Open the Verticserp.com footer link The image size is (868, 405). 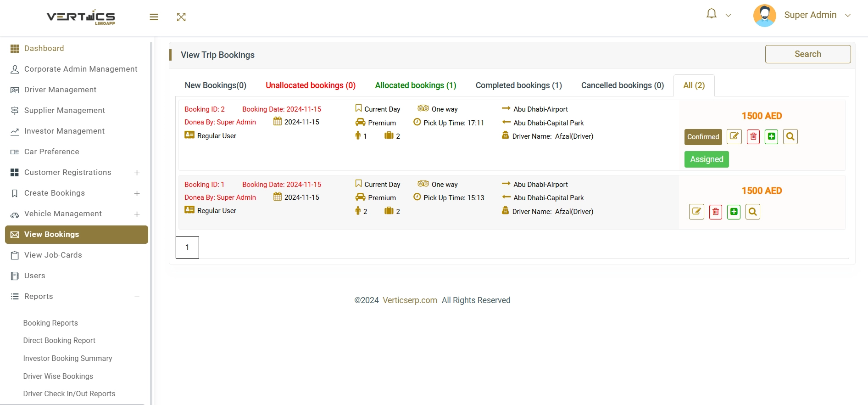point(410,300)
